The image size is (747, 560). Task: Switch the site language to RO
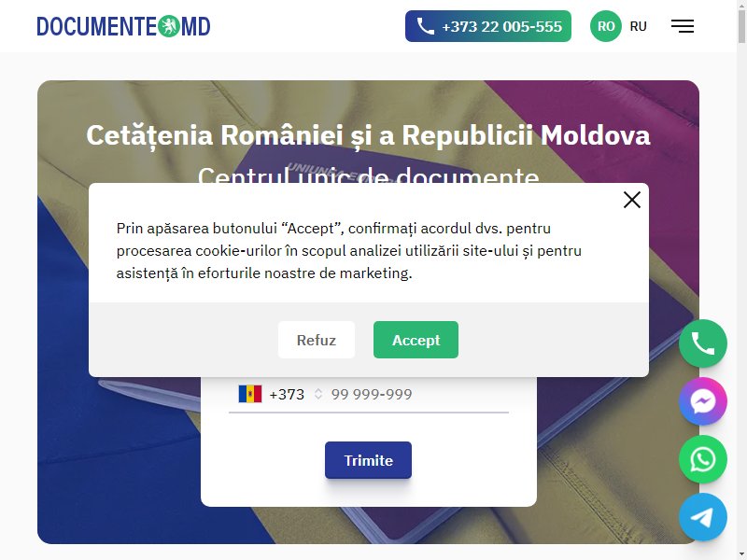[x=605, y=26]
